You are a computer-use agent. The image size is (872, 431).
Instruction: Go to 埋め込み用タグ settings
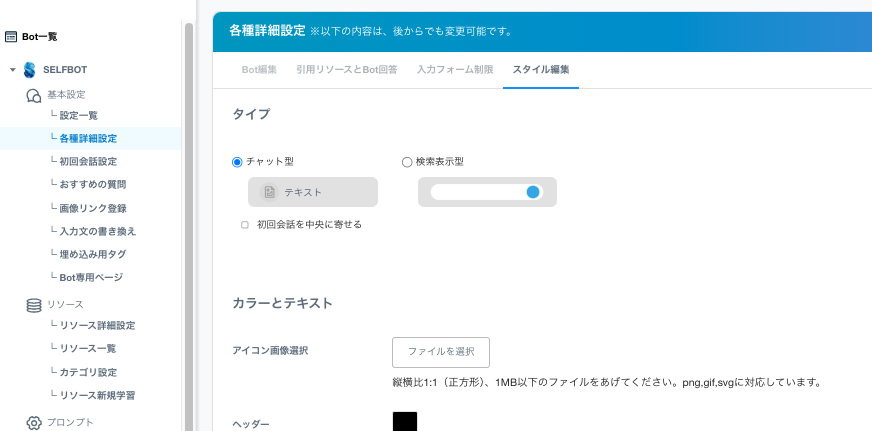[92, 254]
